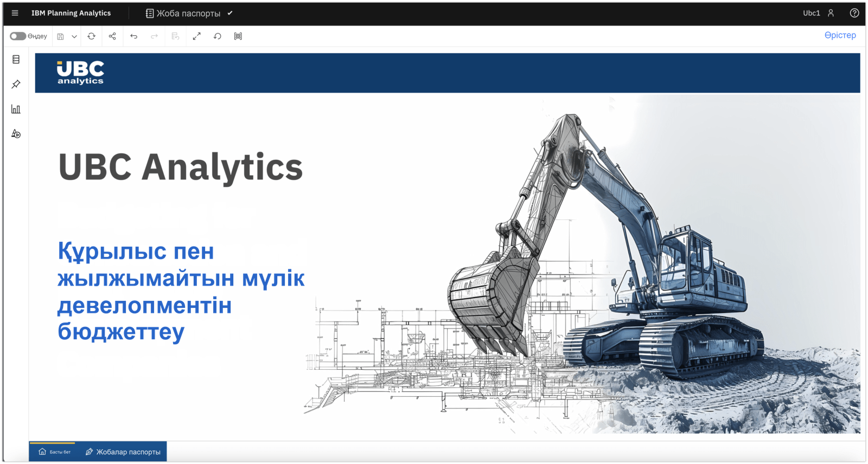Enter fullscreen with the expand arrows icon
Image resolution: width=868 pixels, height=464 pixels.
click(196, 36)
